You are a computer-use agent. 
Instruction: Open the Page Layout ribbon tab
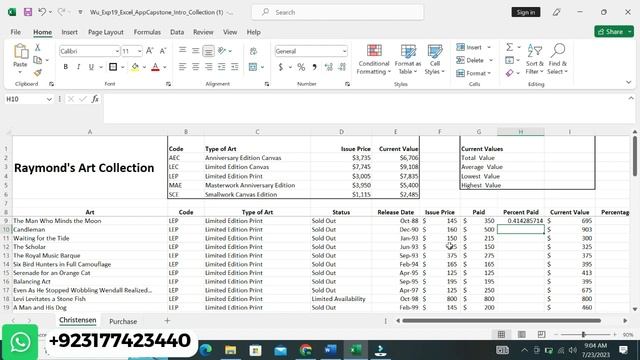(x=106, y=32)
